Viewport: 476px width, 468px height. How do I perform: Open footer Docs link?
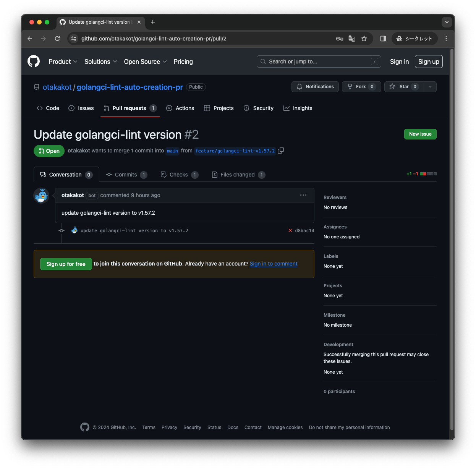pos(233,428)
